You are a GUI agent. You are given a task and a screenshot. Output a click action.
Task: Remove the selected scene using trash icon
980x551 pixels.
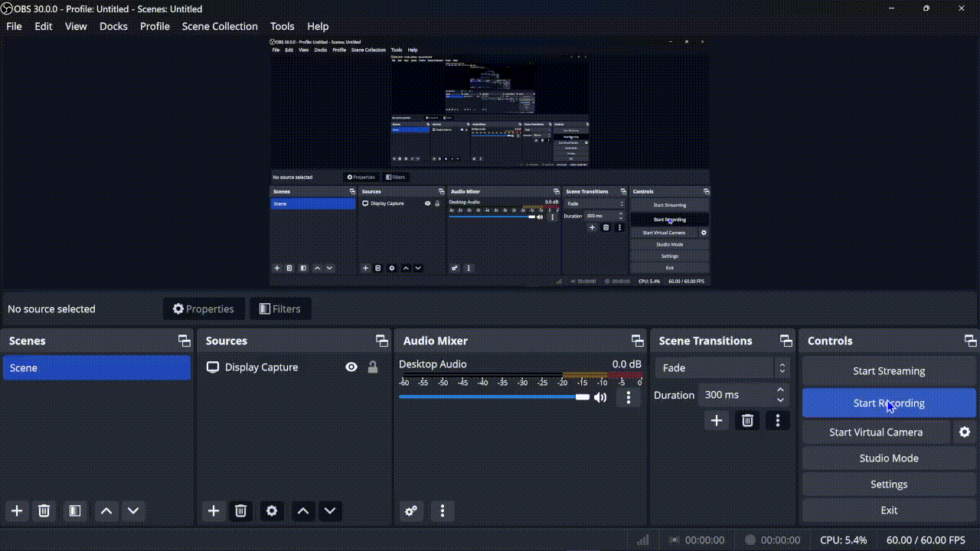[44, 510]
